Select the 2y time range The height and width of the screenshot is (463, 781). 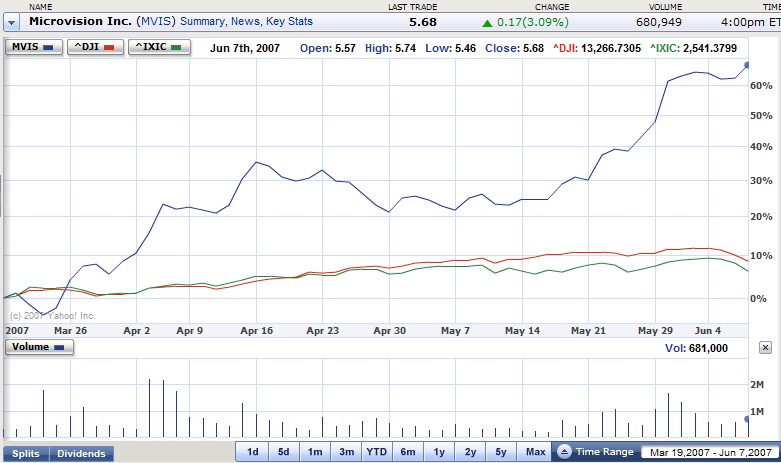click(470, 452)
